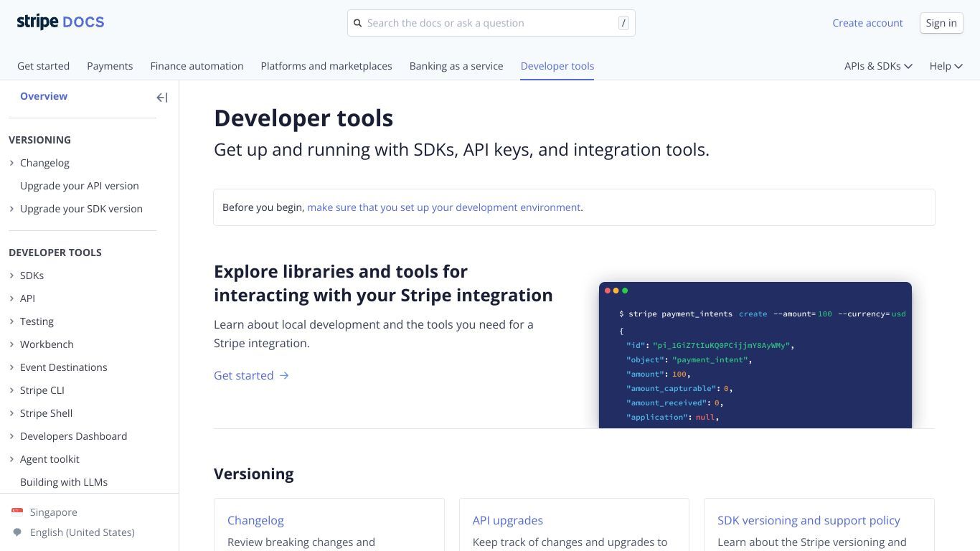Viewport: 980px width, 551px height.
Task: Open the Overview sidebar link
Action: [x=44, y=96]
